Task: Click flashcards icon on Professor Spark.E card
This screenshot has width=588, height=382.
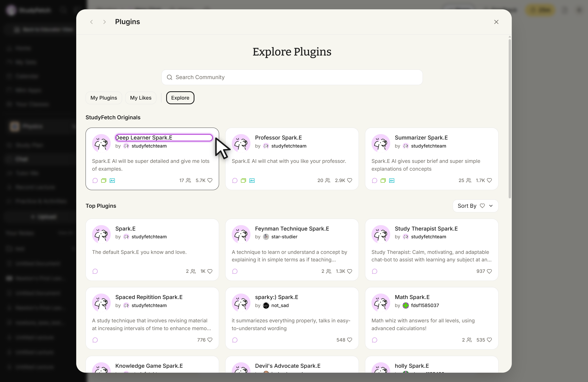Action: [243, 180]
